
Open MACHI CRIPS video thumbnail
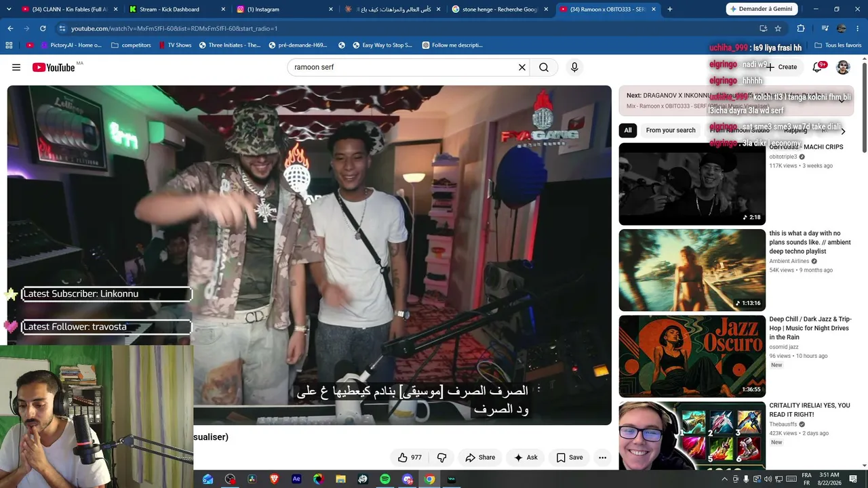click(692, 184)
